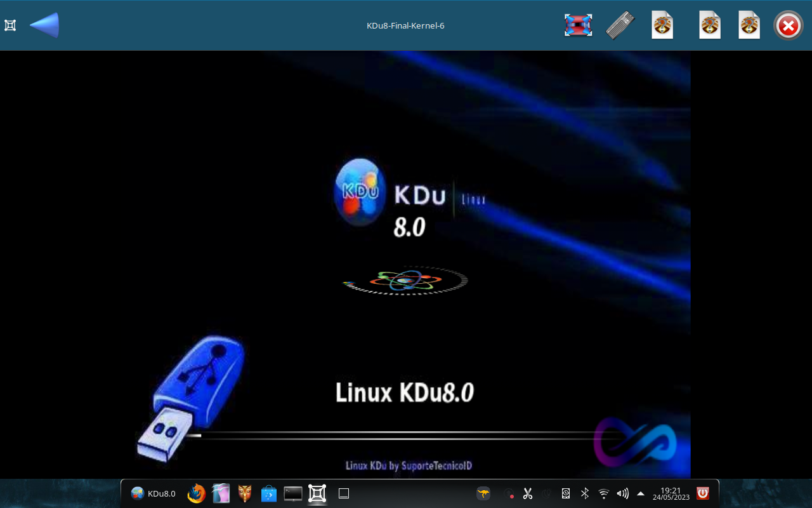Click the red dot recording tray icon
The width and height of the screenshot is (812, 508).
pyautogui.click(x=509, y=493)
